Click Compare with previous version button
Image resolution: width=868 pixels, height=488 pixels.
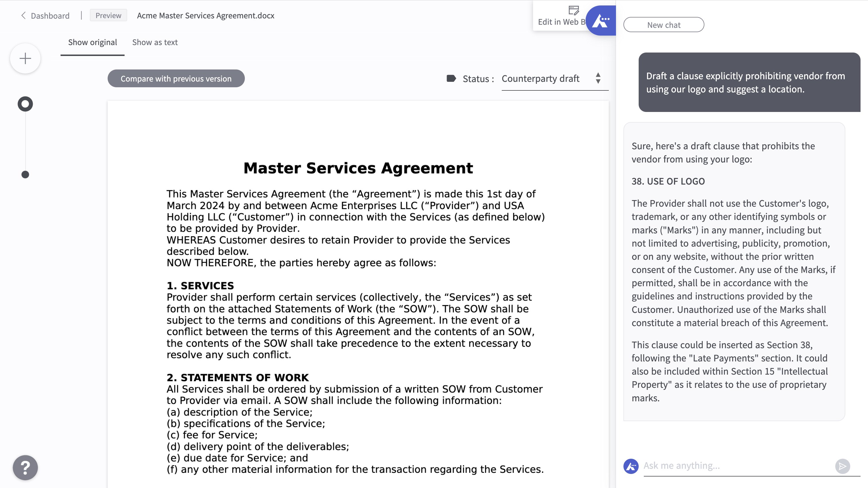[176, 78]
